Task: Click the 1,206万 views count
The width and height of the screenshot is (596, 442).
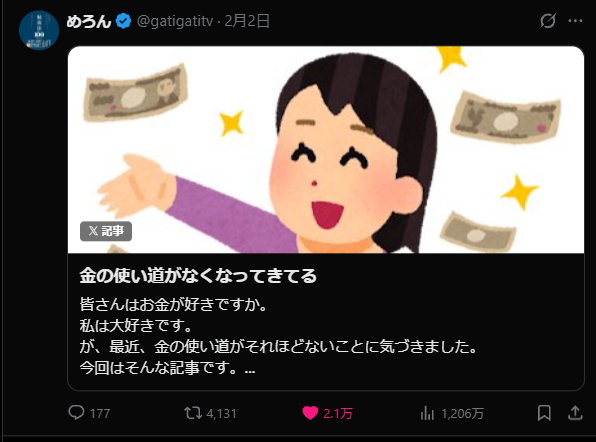Action: [x=463, y=413]
